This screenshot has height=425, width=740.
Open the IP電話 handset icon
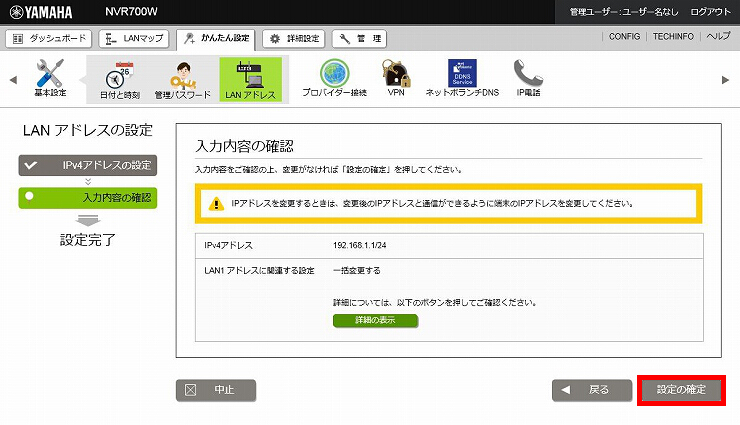528,78
